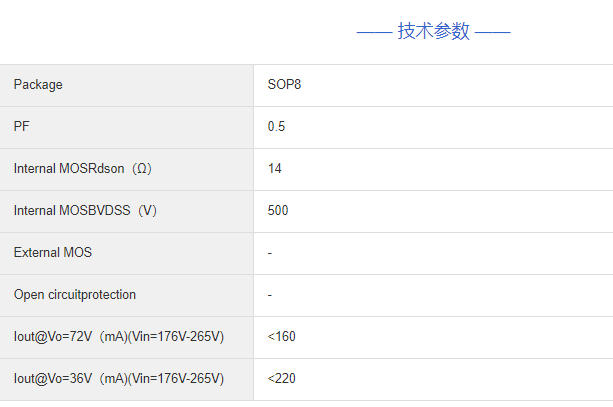
Task: Select the Iout@Vo=36V label cell
Action: (x=118, y=379)
